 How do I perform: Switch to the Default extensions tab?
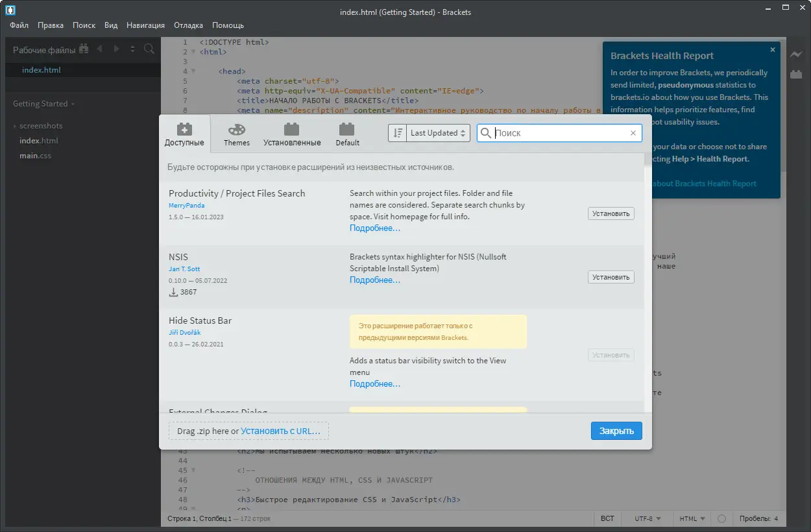click(x=347, y=134)
